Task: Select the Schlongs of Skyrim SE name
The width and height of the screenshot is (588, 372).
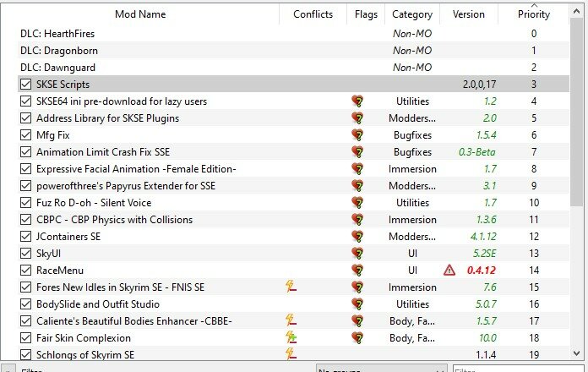Action: click(x=85, y=355)
